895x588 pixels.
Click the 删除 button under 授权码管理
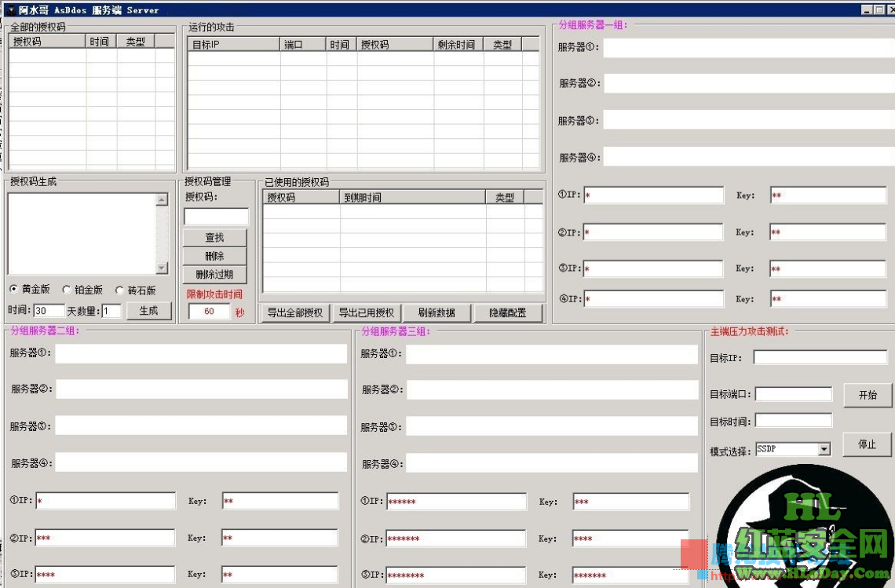pyautogui.click(x=214, y=256)
